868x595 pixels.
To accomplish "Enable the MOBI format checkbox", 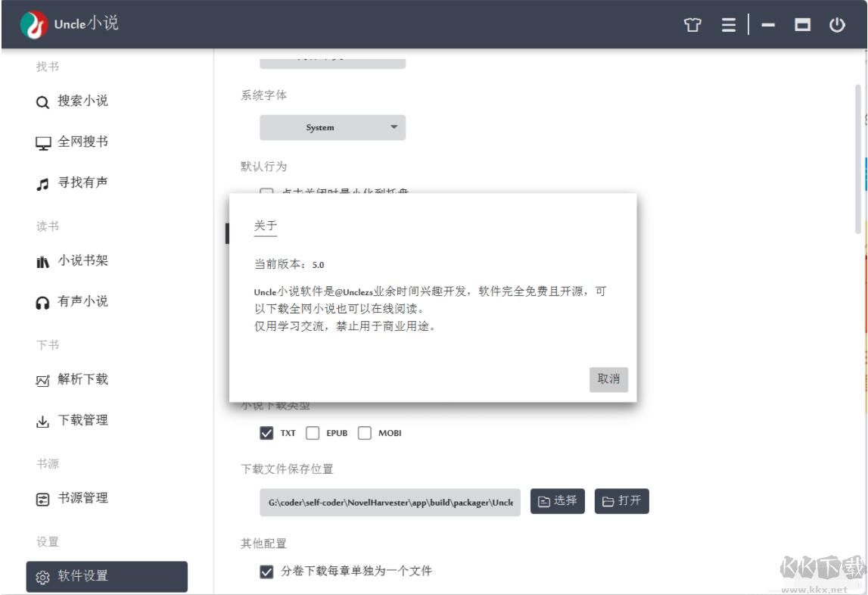I will click(366, 433).
